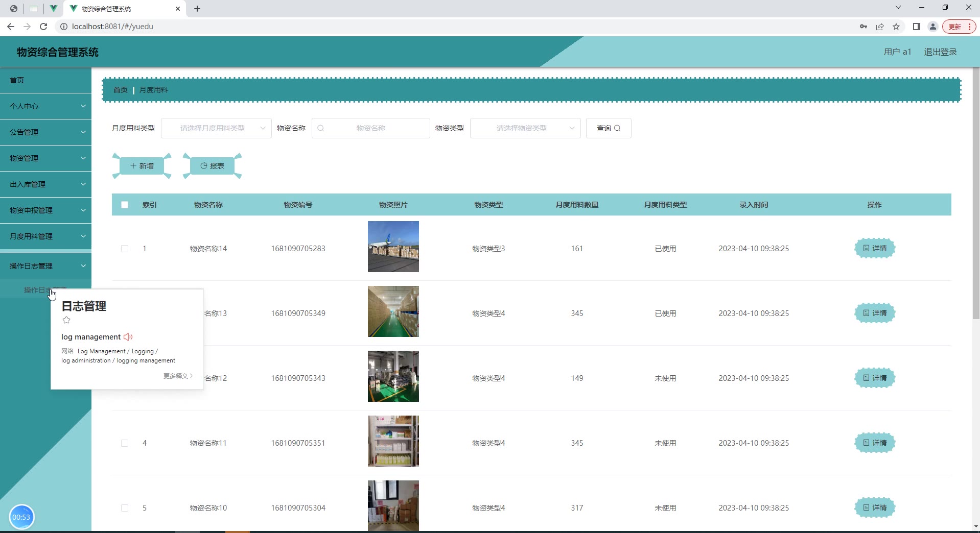Open the 报表 report button

[212, 166]
